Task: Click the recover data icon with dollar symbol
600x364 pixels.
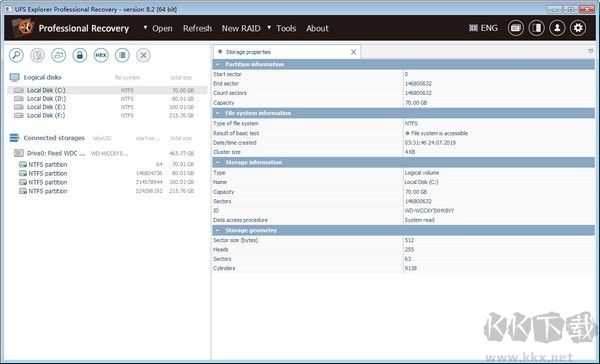Action: click(37, 55)
